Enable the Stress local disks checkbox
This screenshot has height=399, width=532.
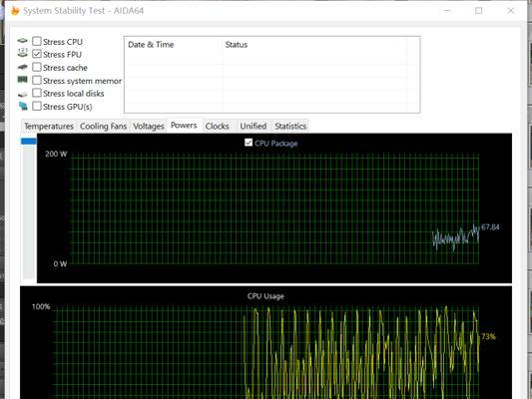37,93
